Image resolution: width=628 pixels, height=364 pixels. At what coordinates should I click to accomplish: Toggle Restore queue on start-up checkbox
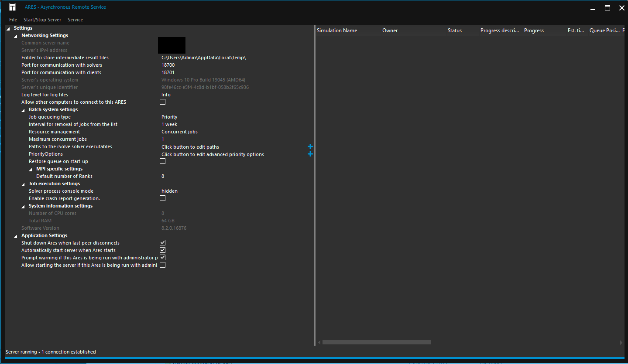point(163,161)
